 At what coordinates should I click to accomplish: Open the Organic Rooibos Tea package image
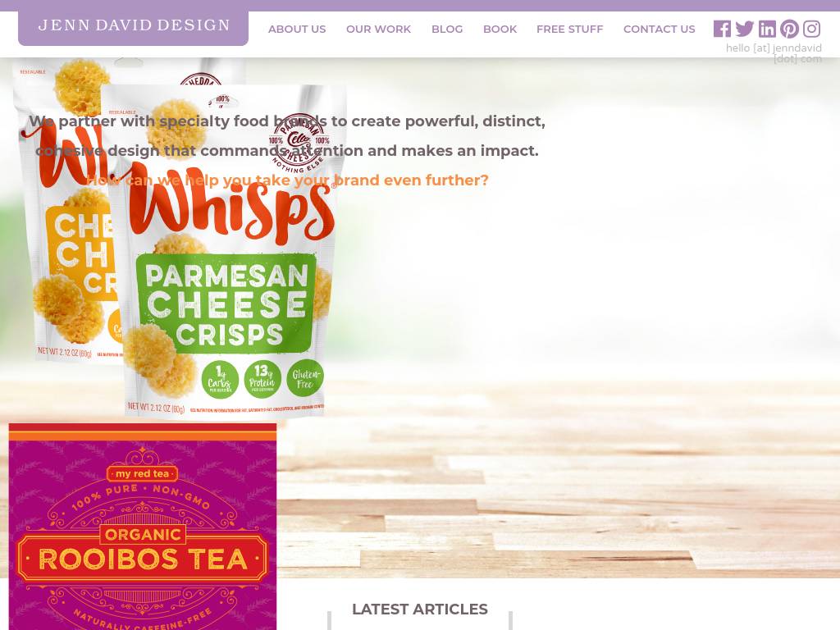coord(143,527)
